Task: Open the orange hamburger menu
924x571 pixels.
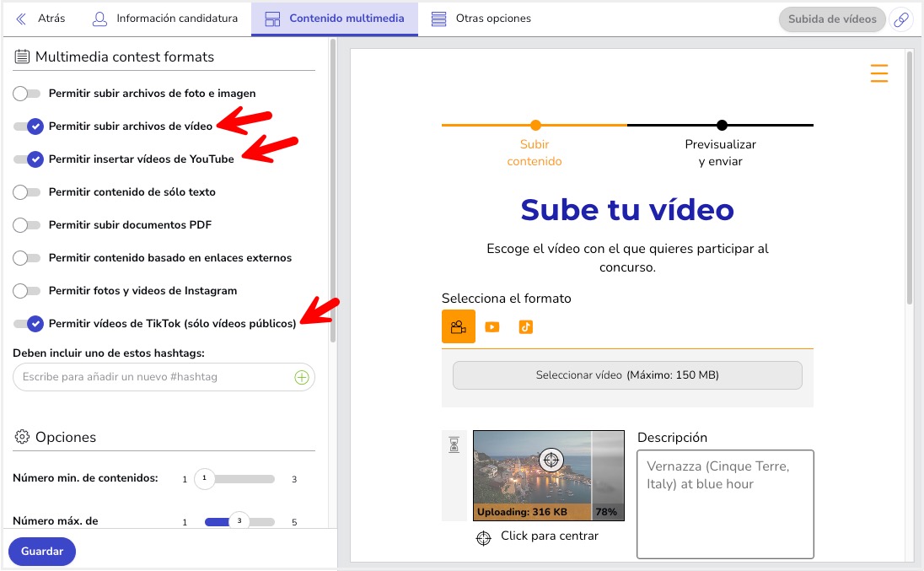Action: point(878,73)
